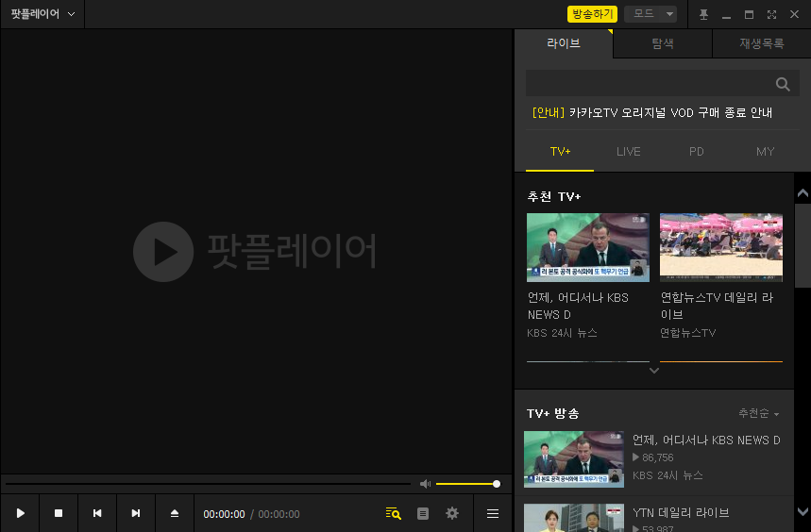Screen dimensions: 811x532
Task: Jump to the previous track
Action: (97, 513)
